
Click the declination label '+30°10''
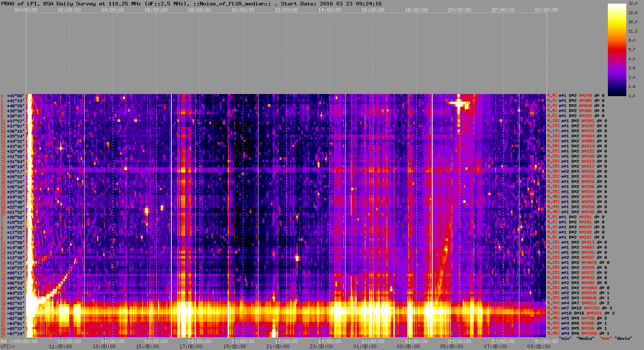(16, 167)
